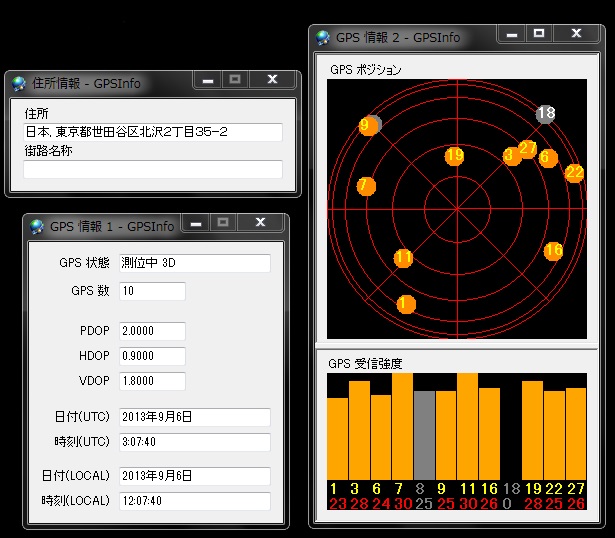Click signal bar for satellite 27
Viewport: 615px width, 538px height.
(x=576, y=434)
